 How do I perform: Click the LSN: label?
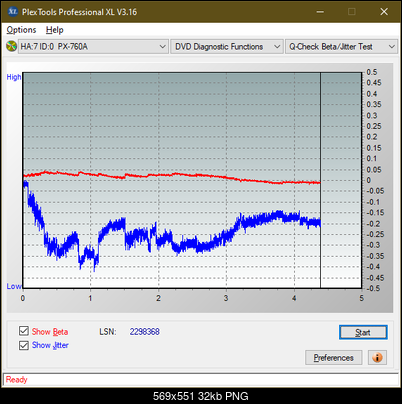(x=108, y=332)
